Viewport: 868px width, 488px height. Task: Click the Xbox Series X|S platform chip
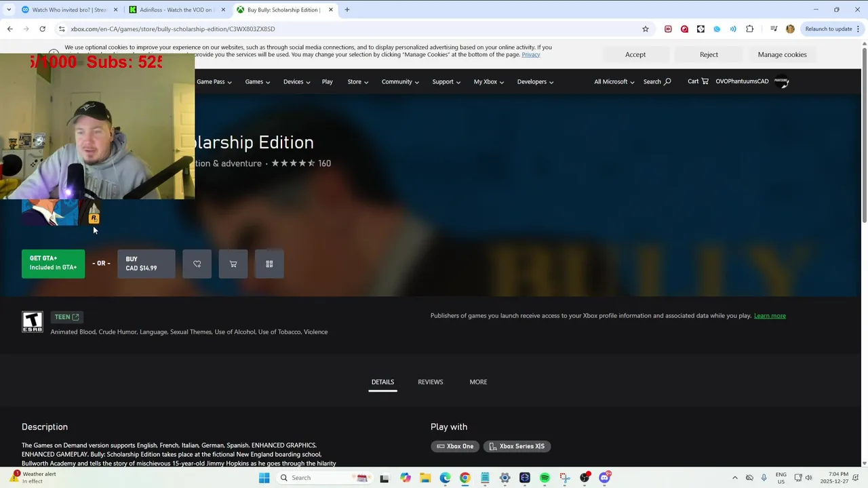(x=517, y=447)
